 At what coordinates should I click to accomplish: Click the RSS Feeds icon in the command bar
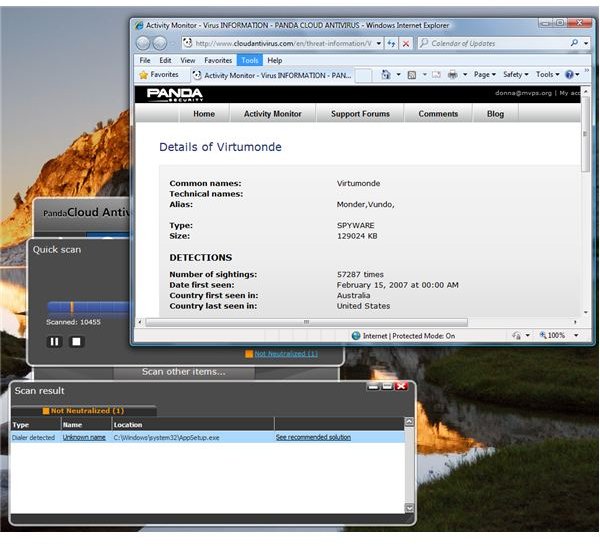click(x=412, y=75)
